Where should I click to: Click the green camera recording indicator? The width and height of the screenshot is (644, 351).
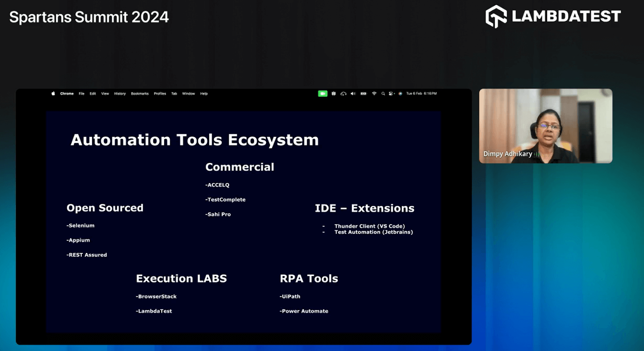point(323,94)
